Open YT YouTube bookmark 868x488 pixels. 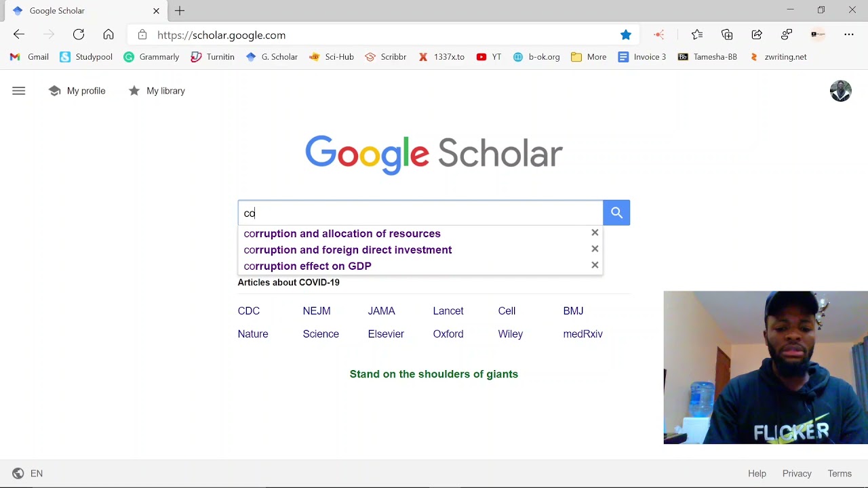click(x=489, y=57)
